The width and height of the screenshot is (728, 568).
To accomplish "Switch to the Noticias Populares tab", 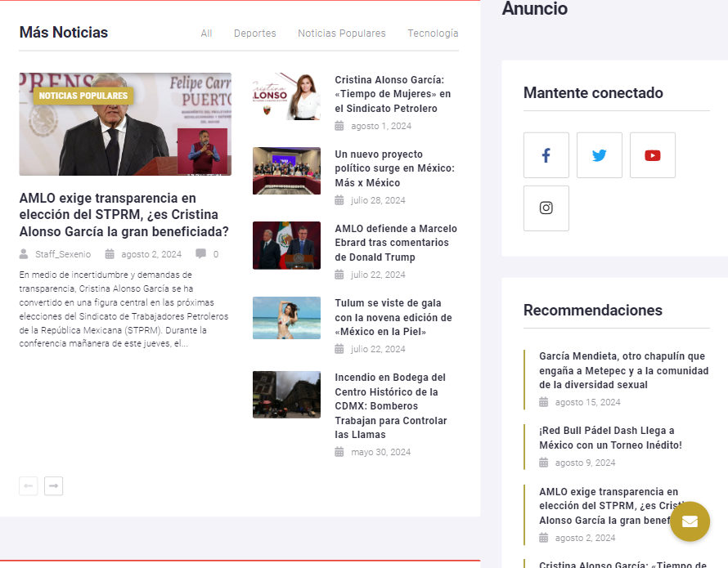I will coord(341,34).
